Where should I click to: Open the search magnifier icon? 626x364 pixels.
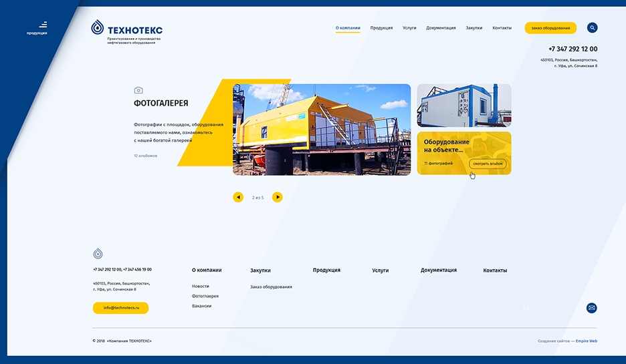tap(592, 27)
